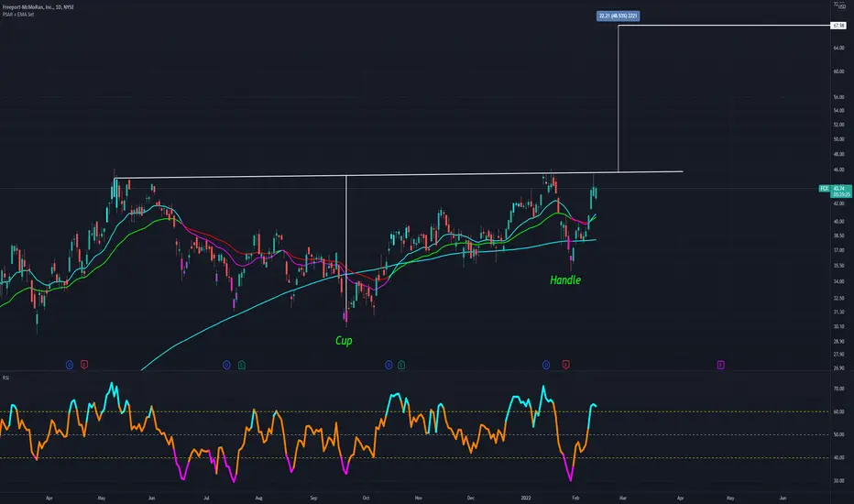Click the 30.00 RSI axis label
Viewport: 854px width, 504px height.
pos(838,481)
